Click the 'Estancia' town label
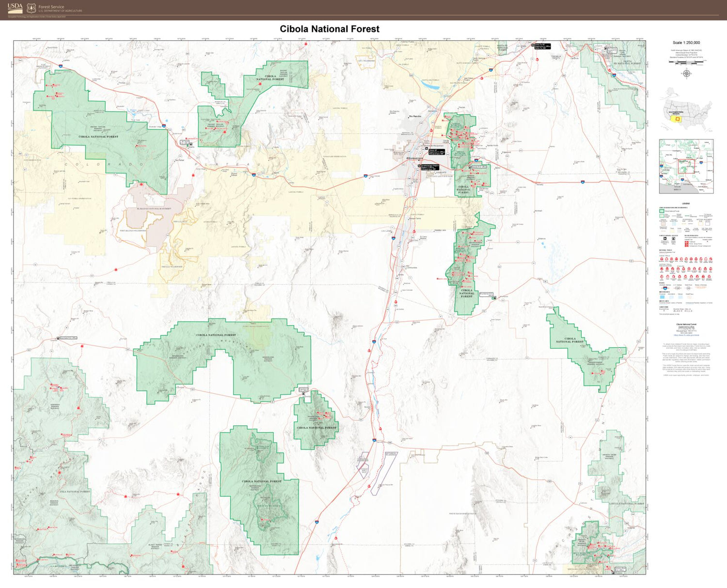The width and height of the screenshot is (727, 588). pyautogui.click(x=542, y=238)
